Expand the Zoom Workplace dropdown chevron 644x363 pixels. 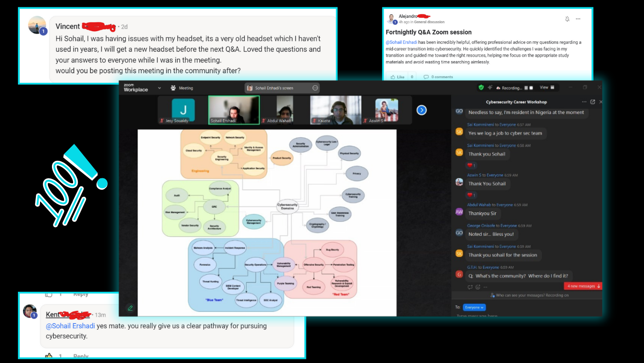[160, 88]
